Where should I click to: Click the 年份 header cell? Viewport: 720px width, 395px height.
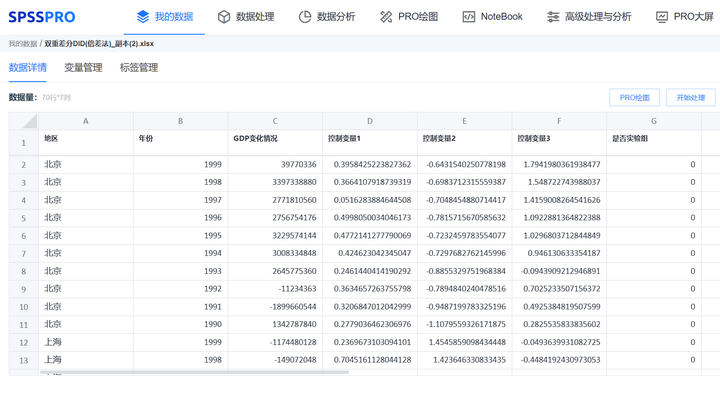click(180, 142)
